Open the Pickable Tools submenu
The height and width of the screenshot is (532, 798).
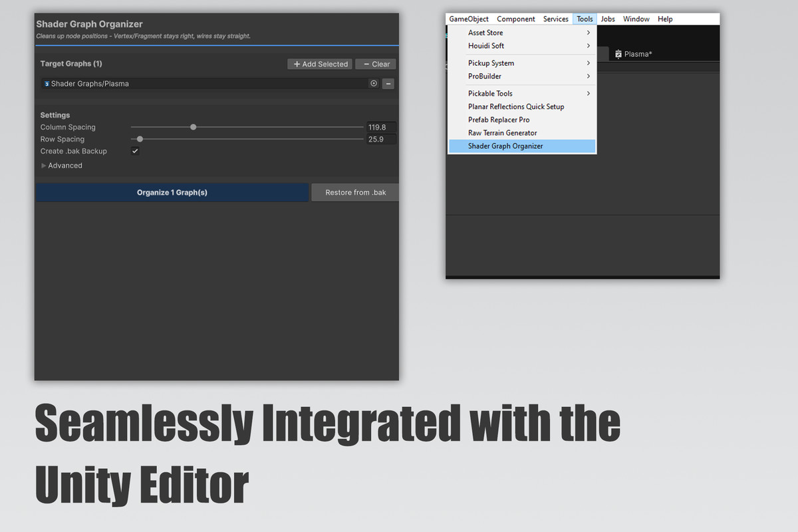523,94
